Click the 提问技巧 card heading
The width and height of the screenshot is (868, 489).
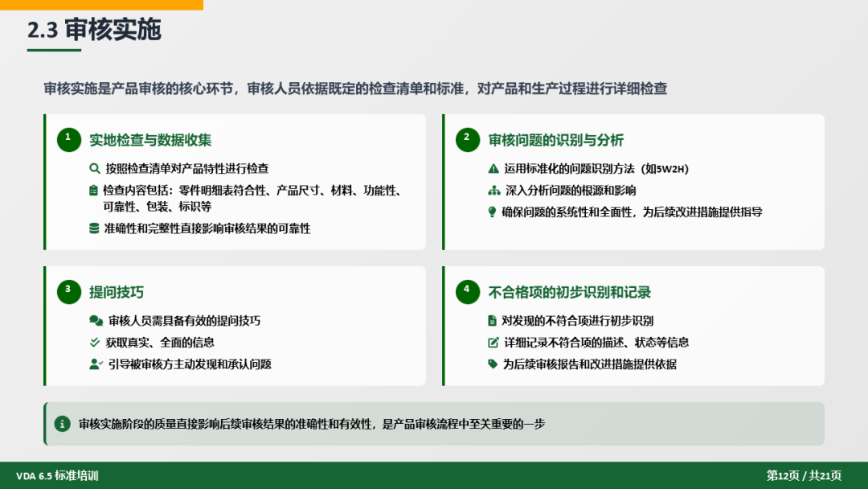point(117,292)
